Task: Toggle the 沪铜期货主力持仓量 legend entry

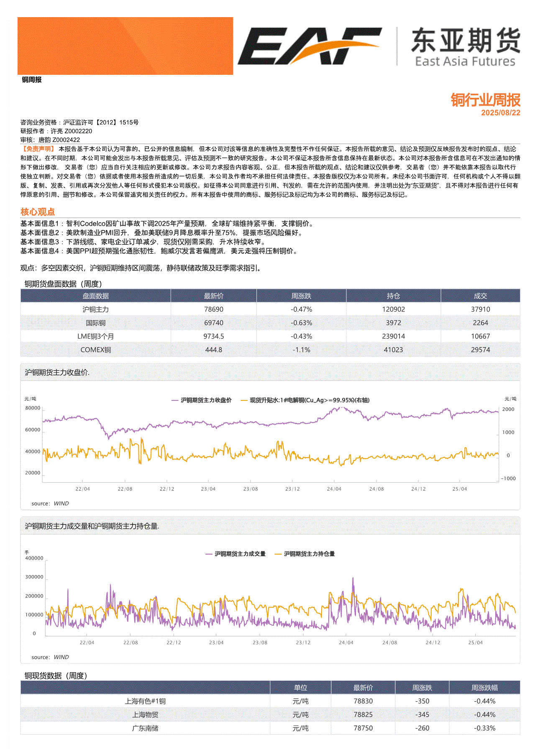Action: [x=305, y=554]
